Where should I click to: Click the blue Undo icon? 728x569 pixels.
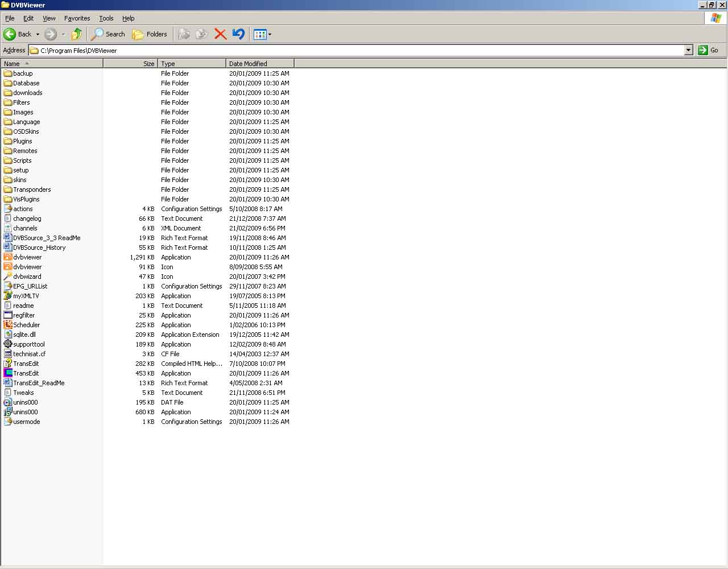tap(239, 34)
